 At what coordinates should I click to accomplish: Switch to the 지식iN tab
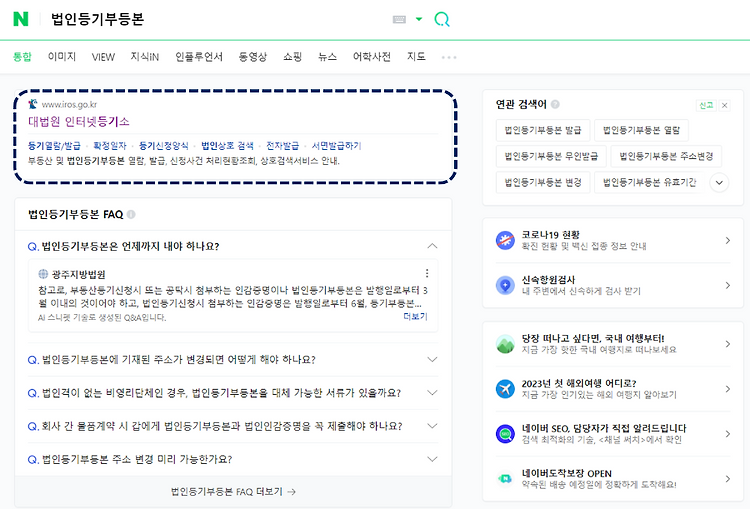pos(144,57)
